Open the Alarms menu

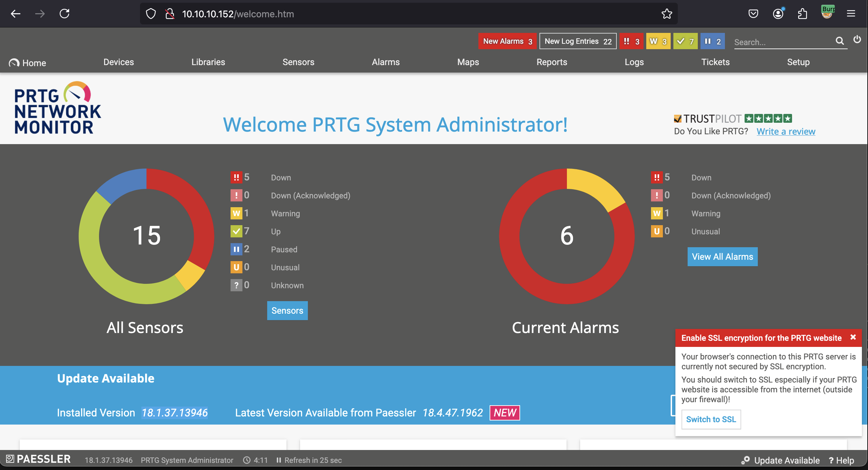[x=386, y=62]
